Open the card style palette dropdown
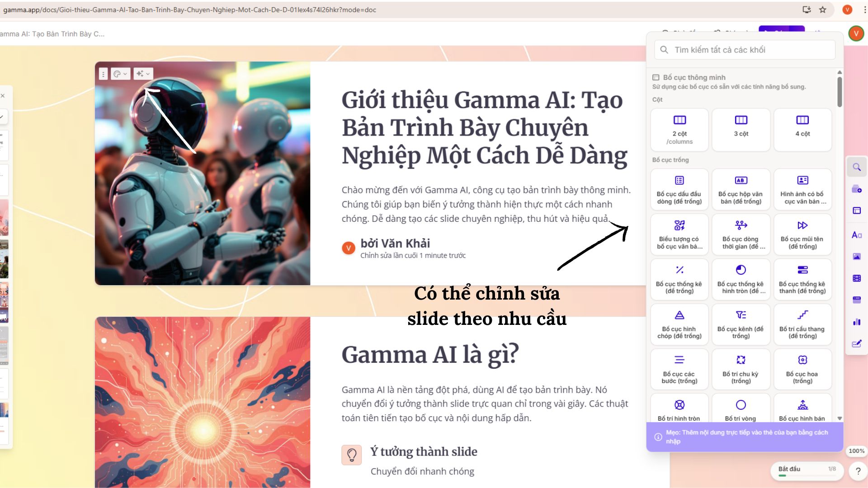 [121, 74]
